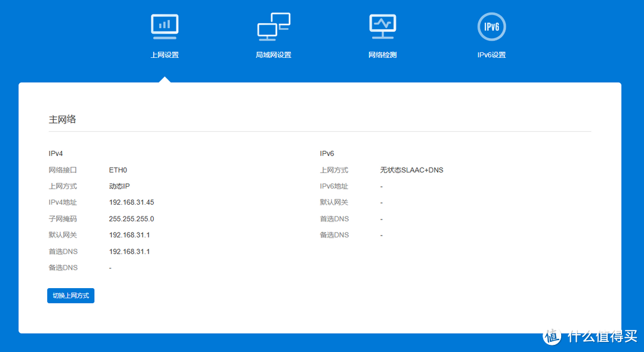644x352 pixels.
Task: Open the 网络检测 tab label
Action: click(382, 55)
